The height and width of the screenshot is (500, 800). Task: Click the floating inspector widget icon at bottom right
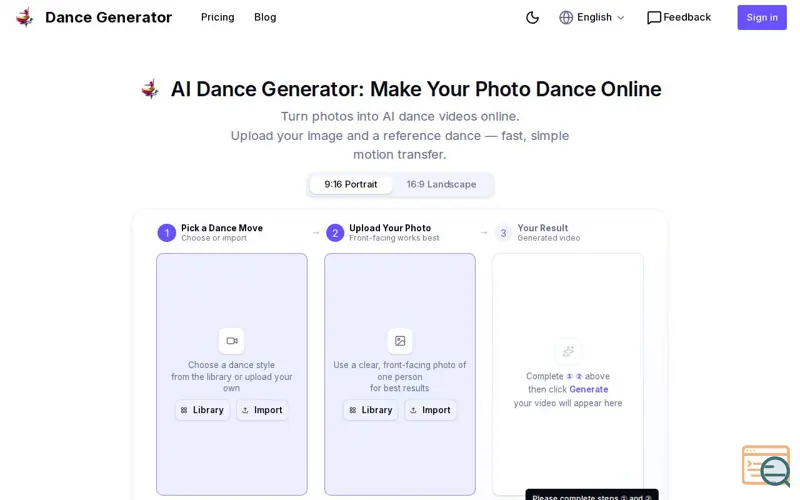(766, 465)
